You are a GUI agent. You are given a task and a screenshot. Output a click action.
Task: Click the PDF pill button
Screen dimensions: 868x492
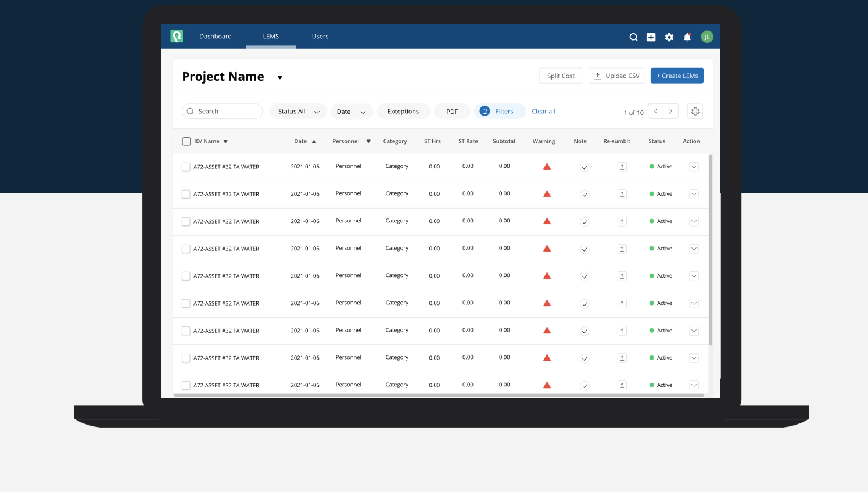[452, 112]
